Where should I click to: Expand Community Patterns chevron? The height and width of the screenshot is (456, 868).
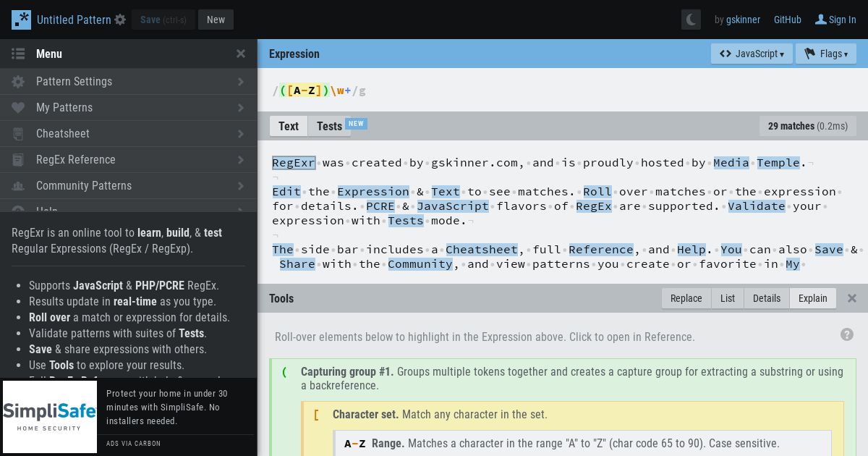click(241, 186)
